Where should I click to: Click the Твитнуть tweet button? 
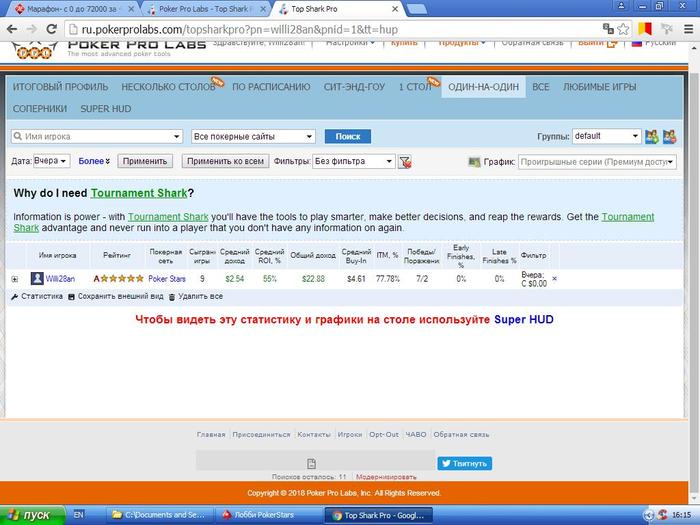tap(465, 463)
